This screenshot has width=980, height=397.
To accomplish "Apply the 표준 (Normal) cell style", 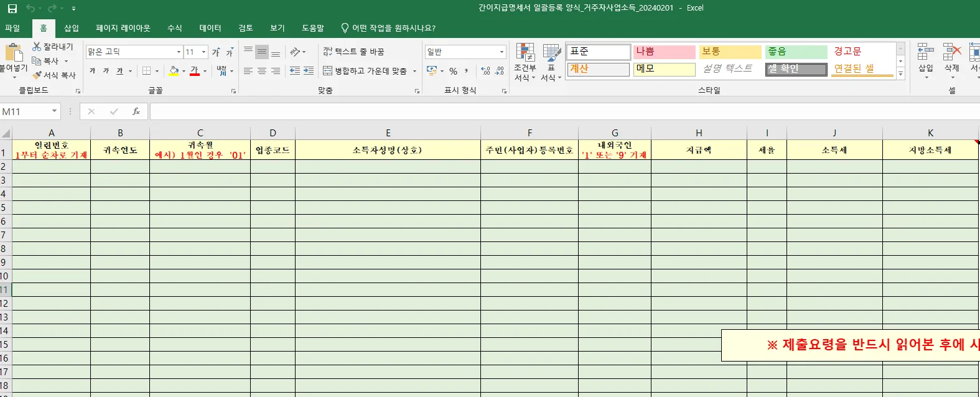I will [598, 52].
